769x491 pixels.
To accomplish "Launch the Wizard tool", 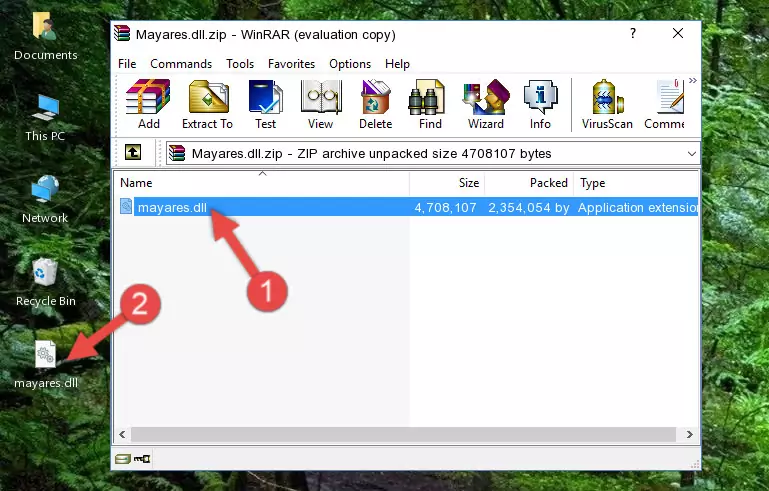I will coord(486,104).
